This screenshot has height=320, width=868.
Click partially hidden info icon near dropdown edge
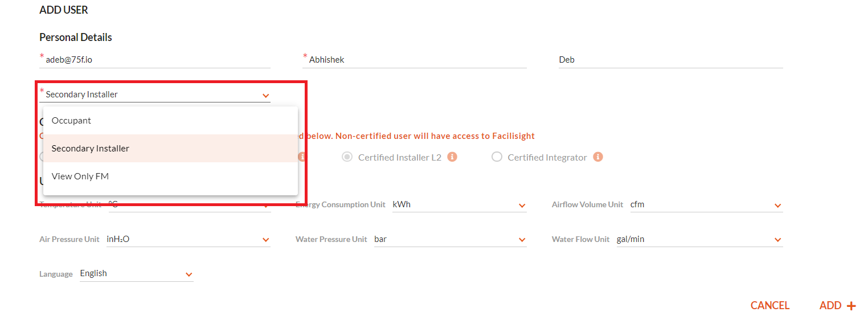(302, 157)
